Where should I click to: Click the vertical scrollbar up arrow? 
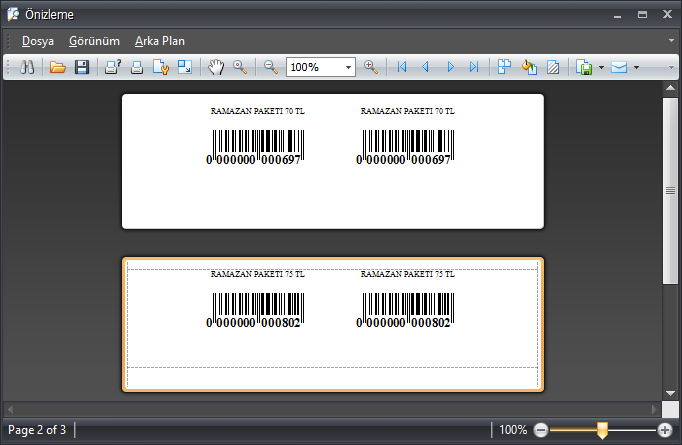pyautogui.click(x=670, y=88)
